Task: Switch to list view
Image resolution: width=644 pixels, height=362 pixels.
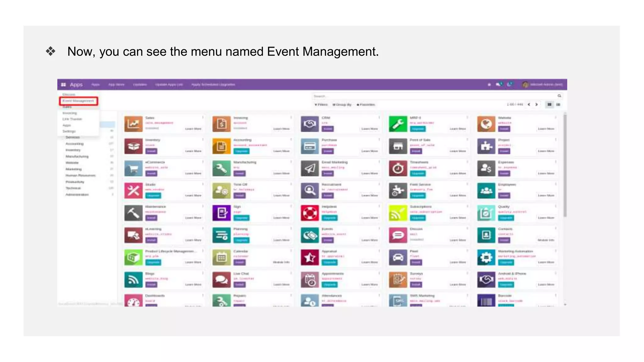Action: tap(558, 105)
